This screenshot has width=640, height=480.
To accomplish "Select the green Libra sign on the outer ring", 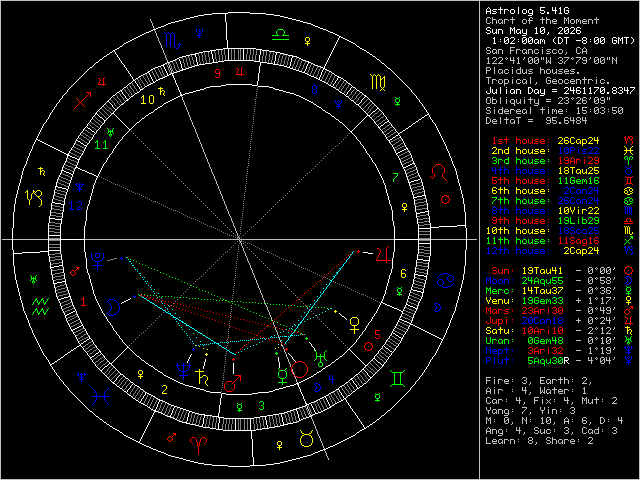I will point(280,35).
